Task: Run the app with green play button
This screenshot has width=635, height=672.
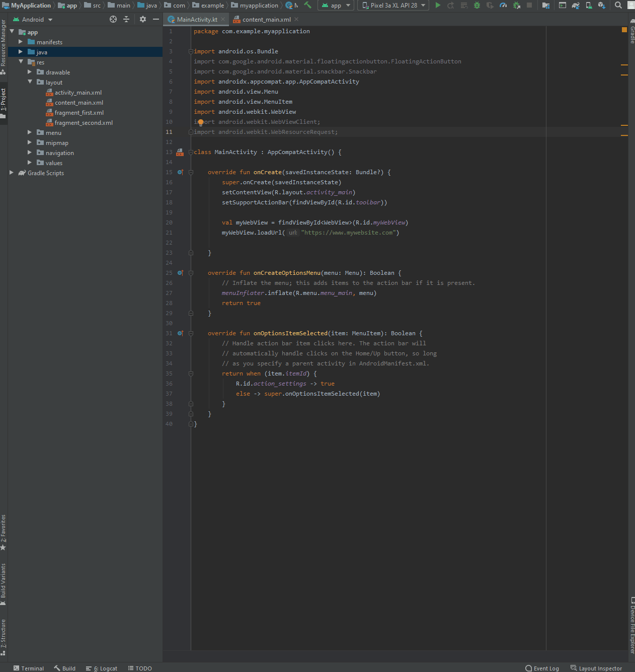Action: point(438,5)
